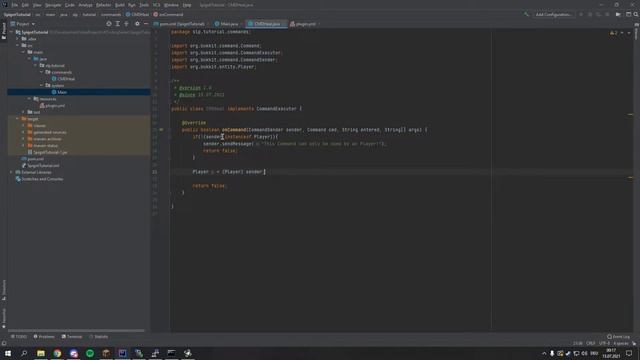Open the Navigate menu

click(x=53, y=5)
